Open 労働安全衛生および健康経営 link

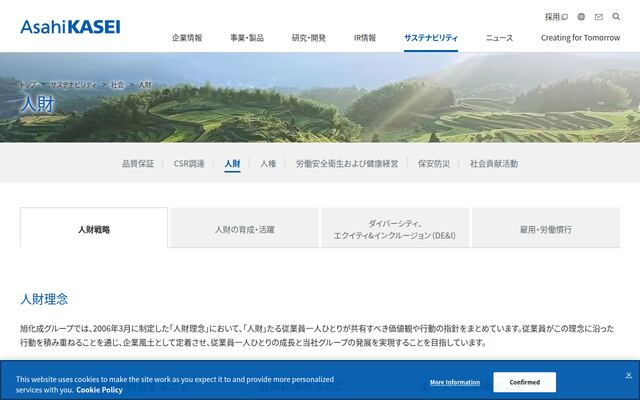(x=347, y=164)
